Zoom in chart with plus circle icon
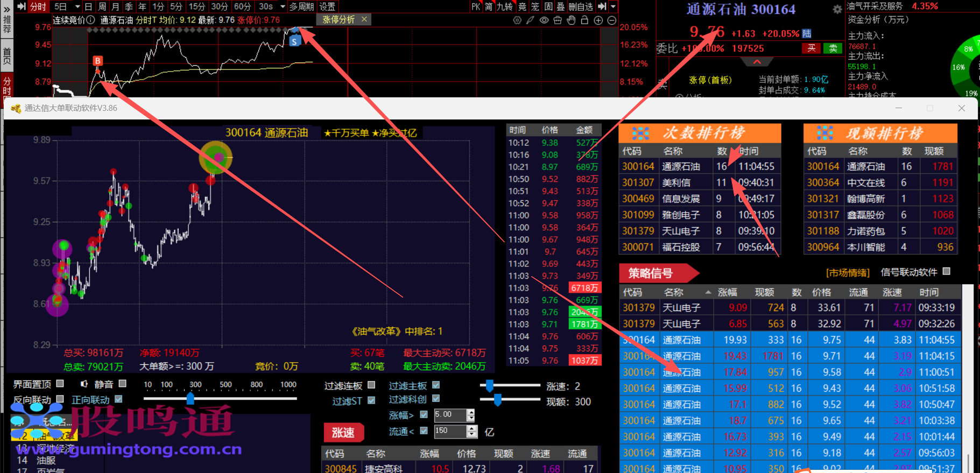 (x=598, y=20)
